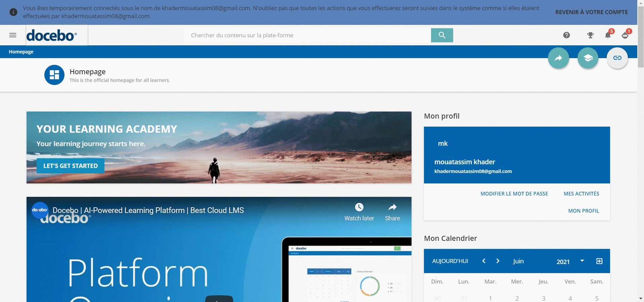Click the platform search input field
This screenshot has width=644, height=302.
coord(307,35)
